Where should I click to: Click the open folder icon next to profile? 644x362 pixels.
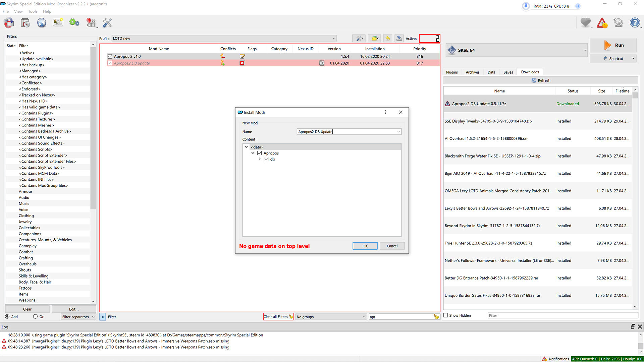tap(375, 39)
